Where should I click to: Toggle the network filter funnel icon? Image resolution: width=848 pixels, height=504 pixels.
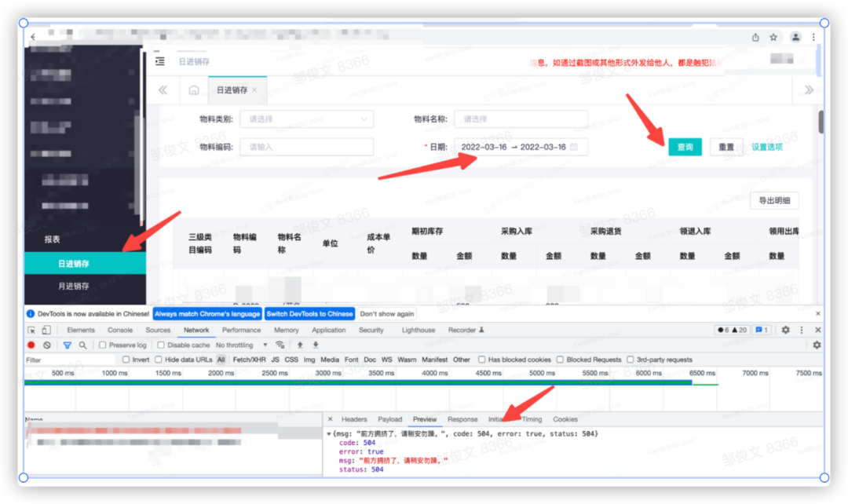[67, 345]
